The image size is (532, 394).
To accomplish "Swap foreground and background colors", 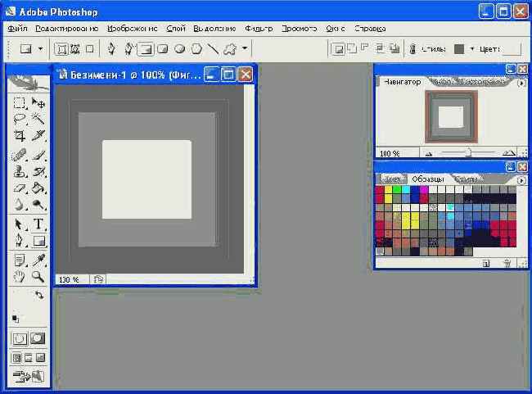I will coord(39,295).
